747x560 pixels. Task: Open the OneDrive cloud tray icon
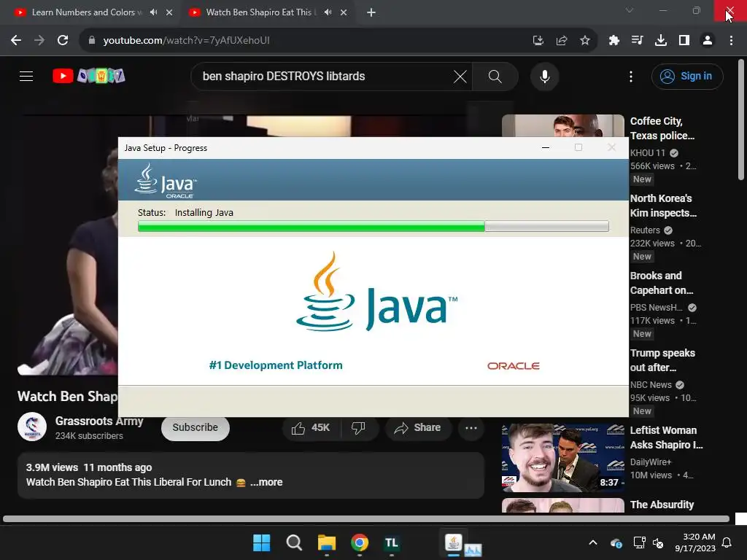616,542
